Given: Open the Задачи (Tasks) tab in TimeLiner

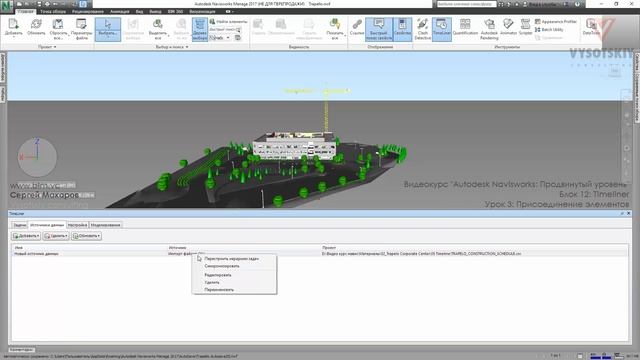Looking at the screenshot, I should [19, 225].
